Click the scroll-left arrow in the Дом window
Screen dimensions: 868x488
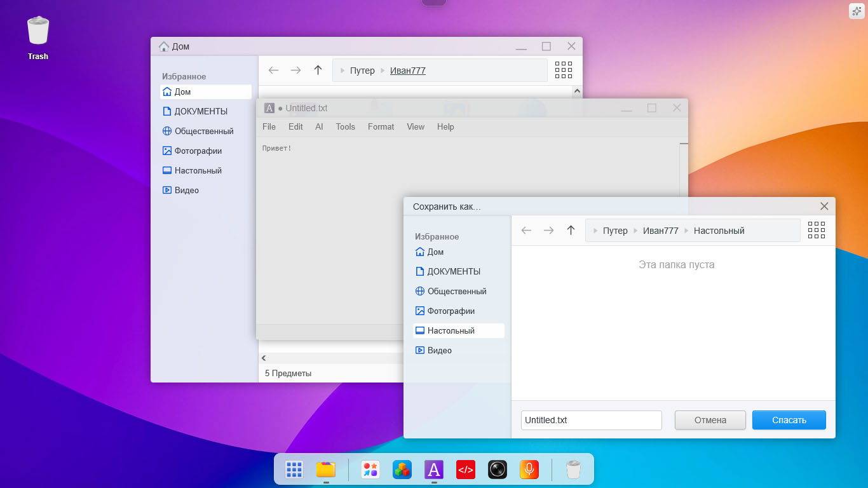264,358
